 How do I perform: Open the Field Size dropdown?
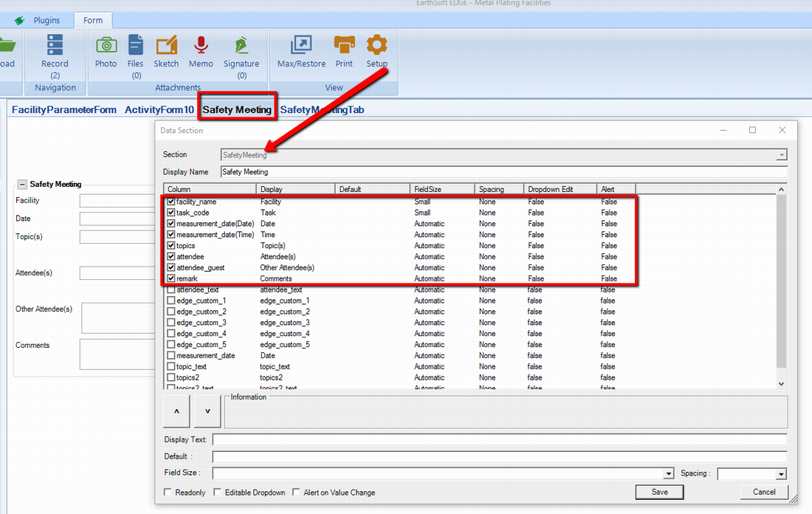[669, 474]
